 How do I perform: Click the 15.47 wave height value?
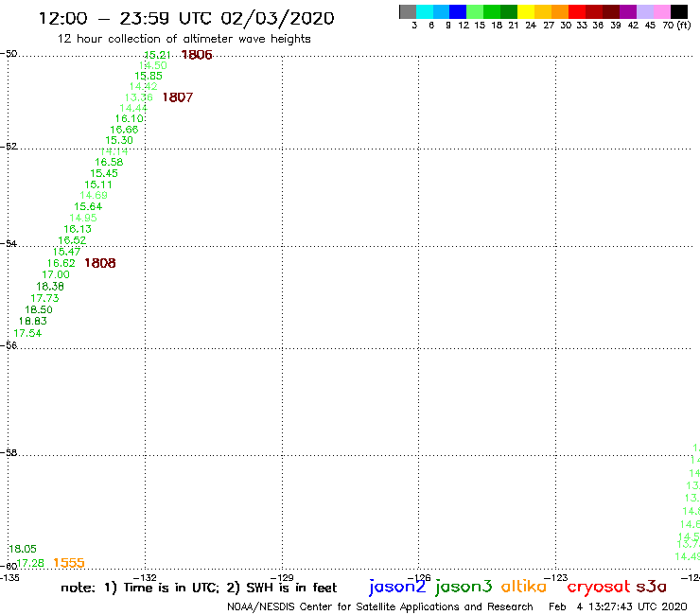coord(66,252)
